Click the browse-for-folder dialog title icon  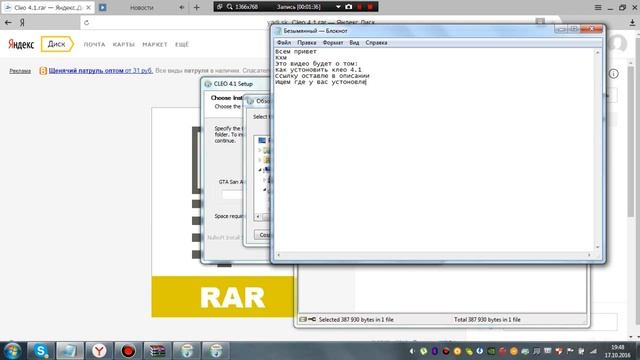pos(251,101)
